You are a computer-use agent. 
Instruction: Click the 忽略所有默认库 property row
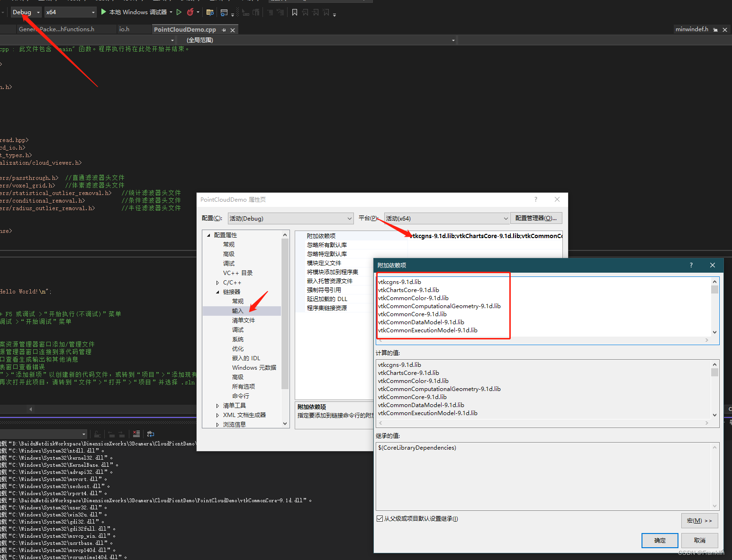click(429, 245)
